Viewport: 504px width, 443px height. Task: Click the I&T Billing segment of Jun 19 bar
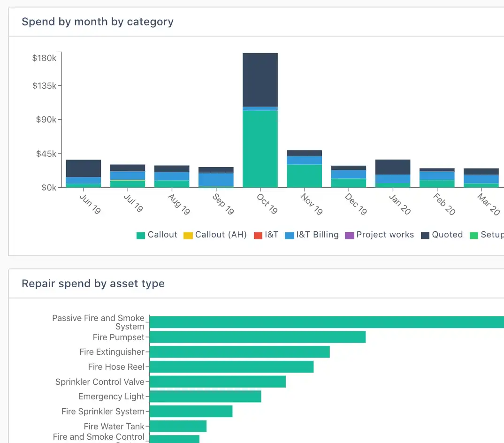pos(83,180)
